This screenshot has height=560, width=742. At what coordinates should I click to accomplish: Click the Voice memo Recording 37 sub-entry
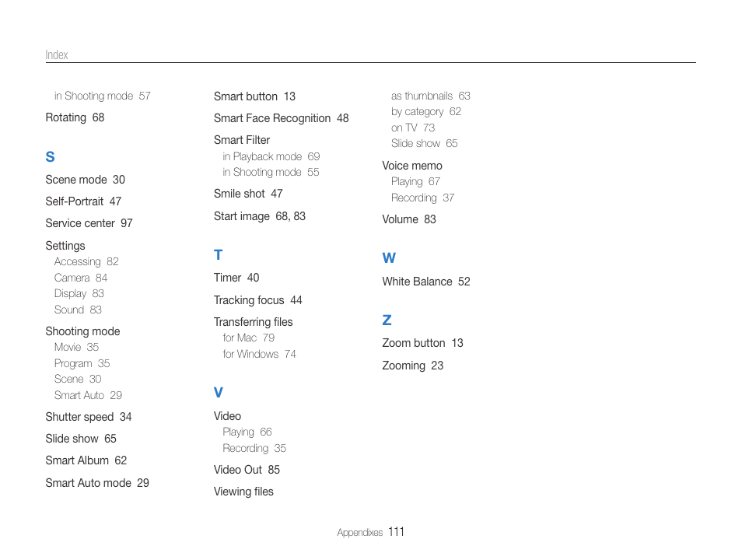(422, 198)
